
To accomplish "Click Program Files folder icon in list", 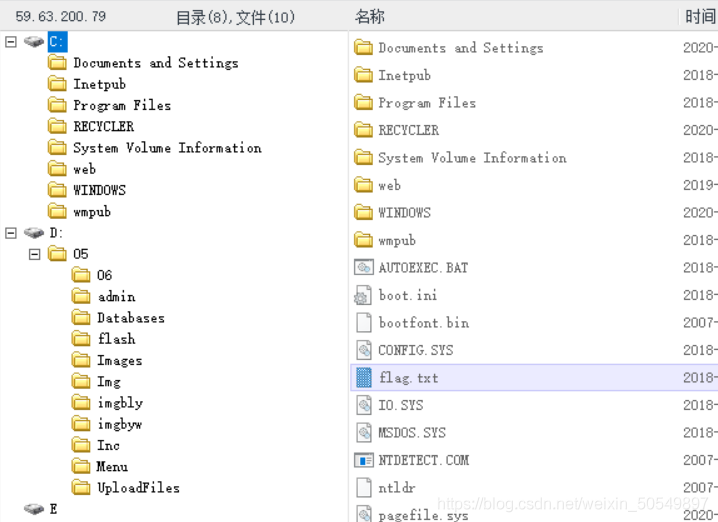I will coord(364,102).
